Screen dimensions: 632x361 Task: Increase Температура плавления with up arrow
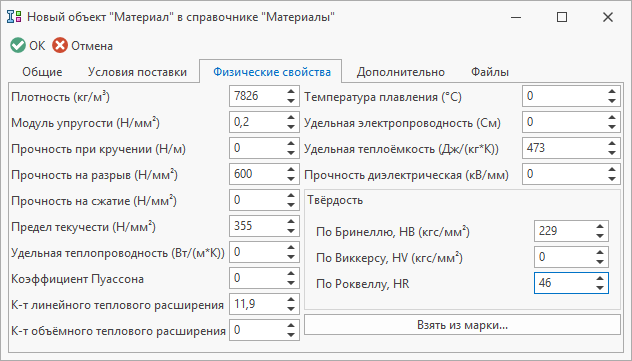tap(612, 92)
